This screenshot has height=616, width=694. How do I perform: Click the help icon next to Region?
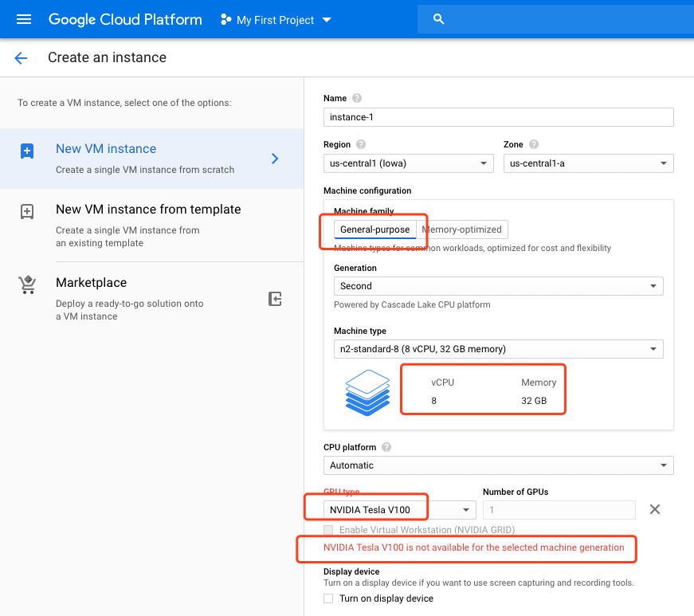[361, 144]
